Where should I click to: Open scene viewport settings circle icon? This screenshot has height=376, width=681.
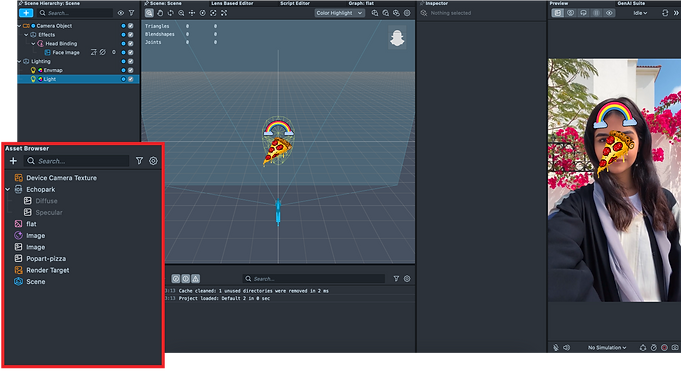pyautogui.click(x=407, y=13)
